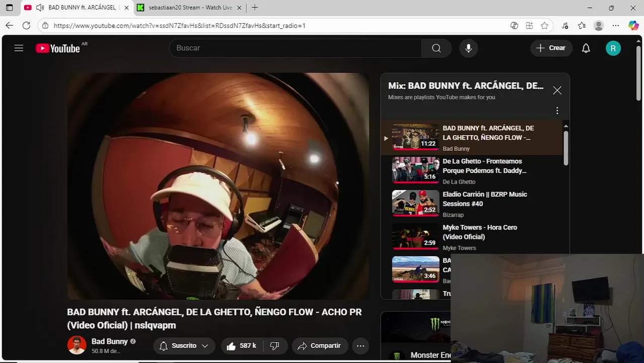Image resolution: width=644 pixels, height=363 pixels.
Task: Open the Mix playlist three-dot menu
Action: [x=557, y=110]
